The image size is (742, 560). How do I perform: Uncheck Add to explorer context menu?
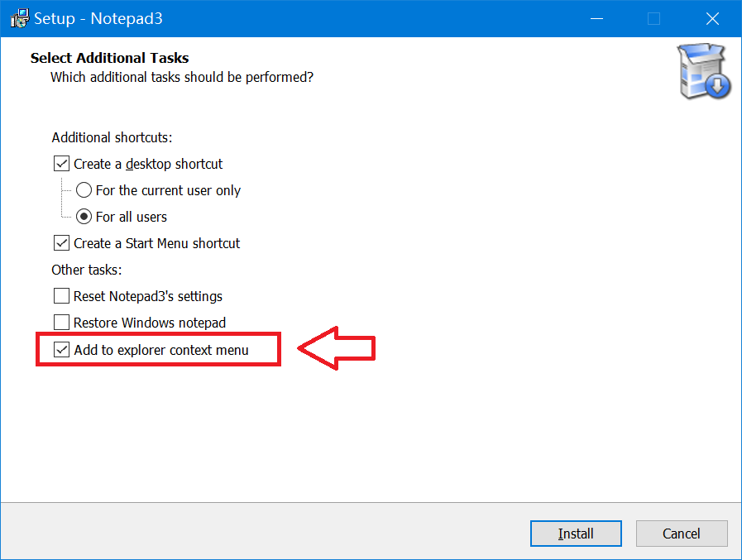[x=61, y=349]
